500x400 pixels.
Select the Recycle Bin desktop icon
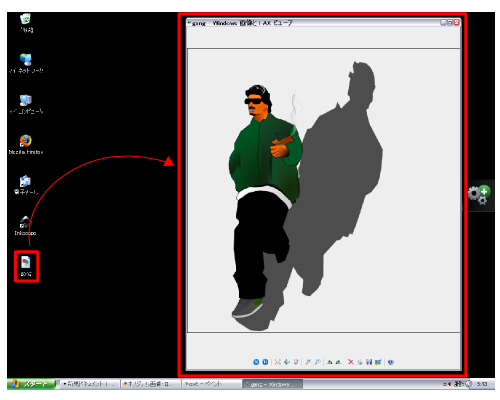coord(26,23)
